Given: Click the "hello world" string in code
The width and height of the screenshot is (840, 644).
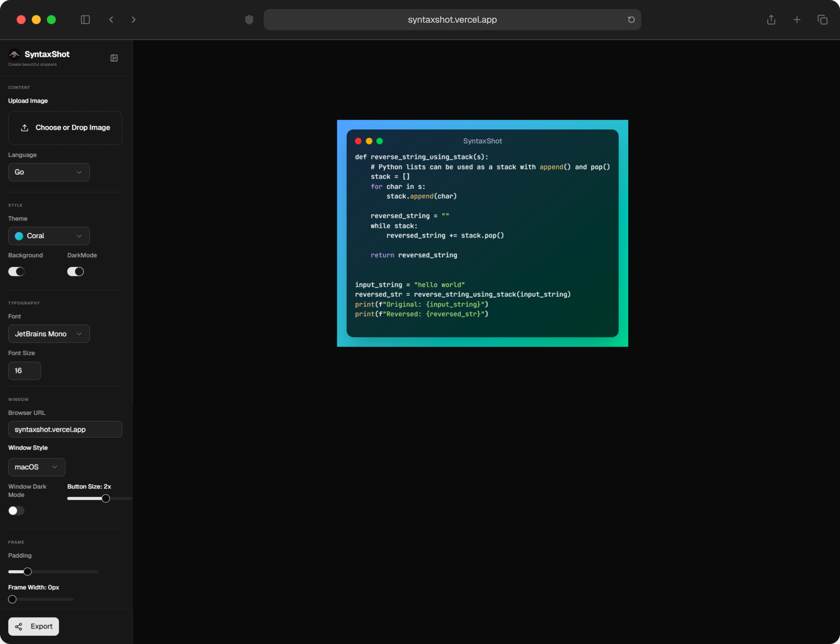Looking at the screenshot, I should (439, 285).
